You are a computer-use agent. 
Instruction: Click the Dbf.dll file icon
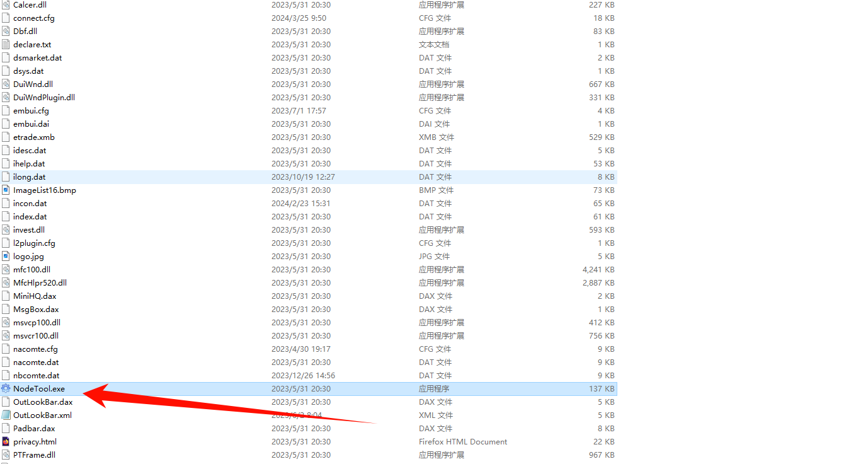pos(6,32)
